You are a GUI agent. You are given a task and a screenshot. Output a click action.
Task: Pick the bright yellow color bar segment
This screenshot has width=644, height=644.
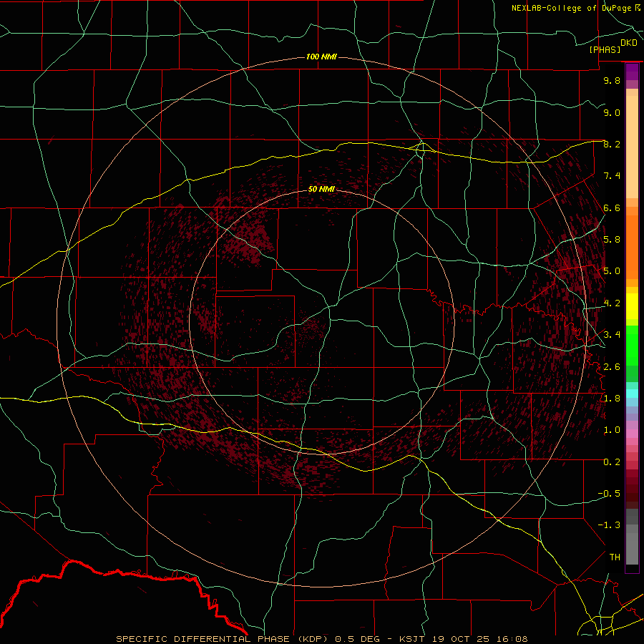click(632, 306)
